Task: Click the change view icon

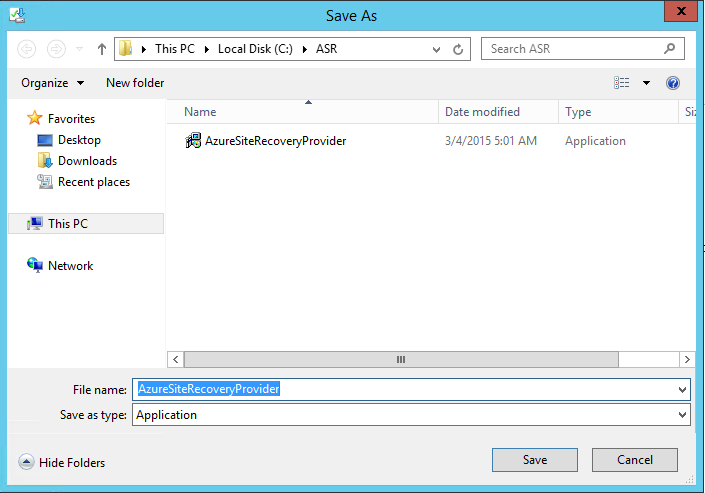Action: pyautogui.click(x=623, y=83)
